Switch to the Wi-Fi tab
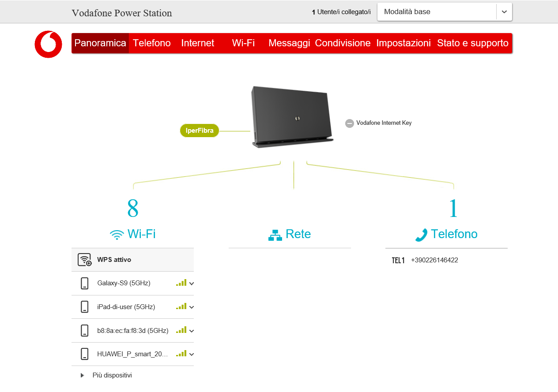The width and height of the screenshot is (558, 392). click(243, 43)
